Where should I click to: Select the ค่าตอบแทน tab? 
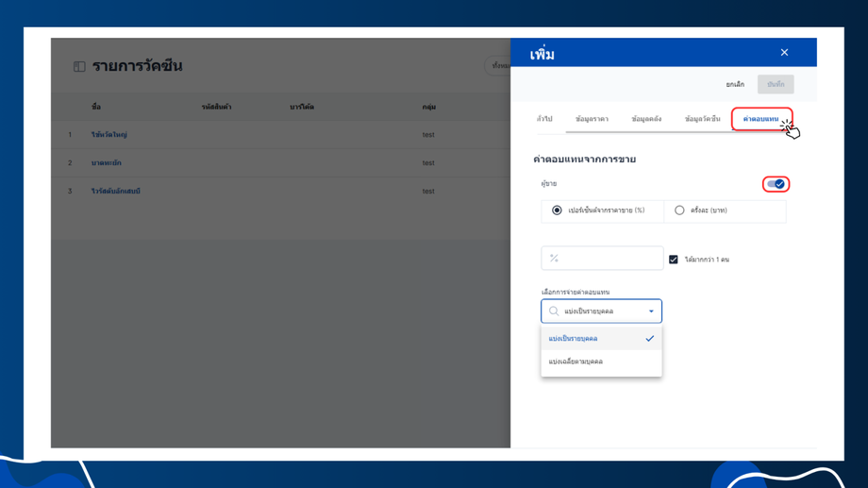pos(760,119)
